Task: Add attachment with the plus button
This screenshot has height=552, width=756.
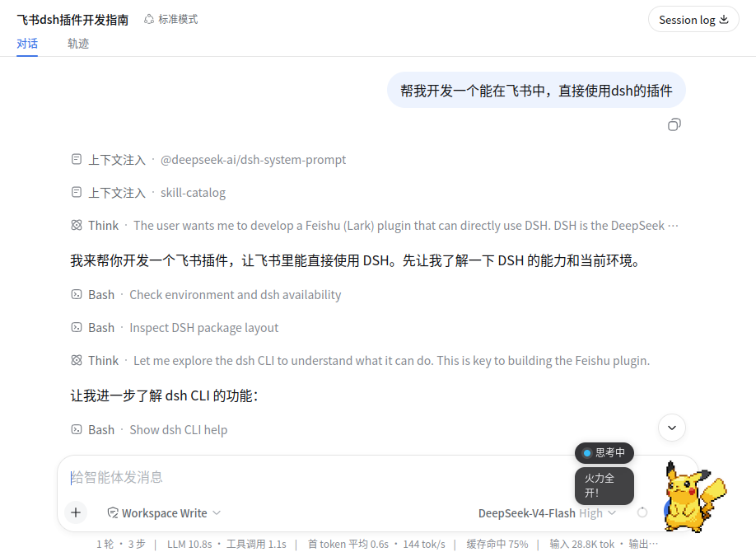Action: (x=76, y=512)
